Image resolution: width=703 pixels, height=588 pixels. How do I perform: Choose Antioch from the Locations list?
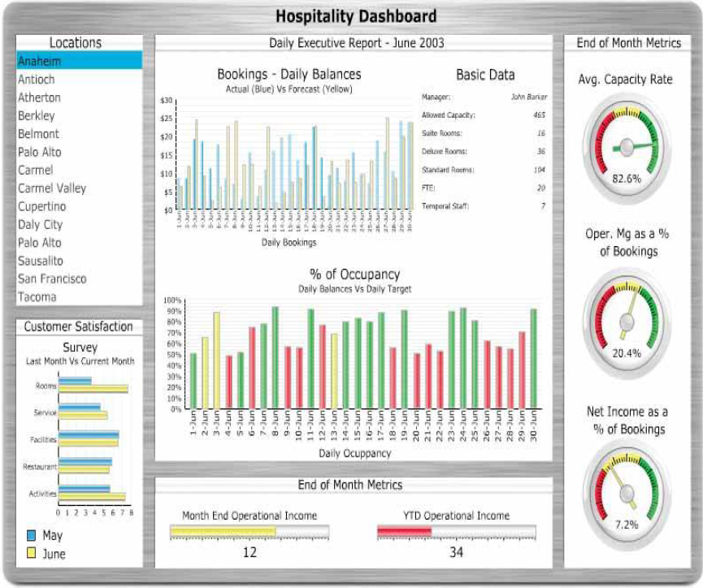37,80
